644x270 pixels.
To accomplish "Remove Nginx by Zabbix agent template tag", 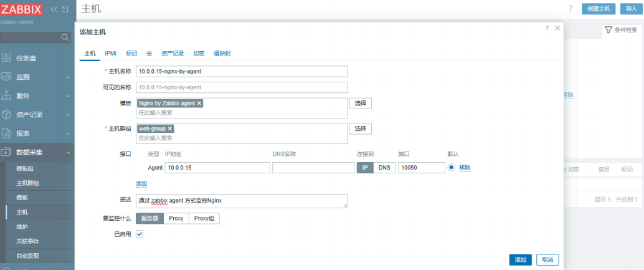I will coord(199,103).
